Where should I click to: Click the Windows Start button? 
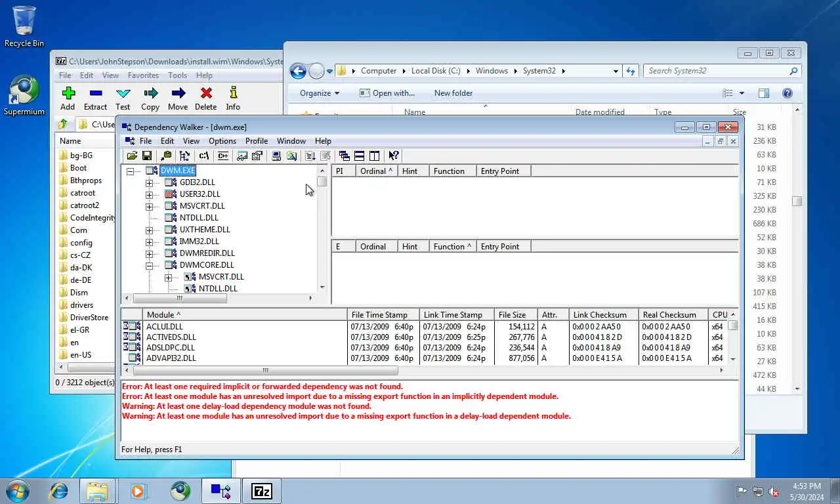(18, 491)
